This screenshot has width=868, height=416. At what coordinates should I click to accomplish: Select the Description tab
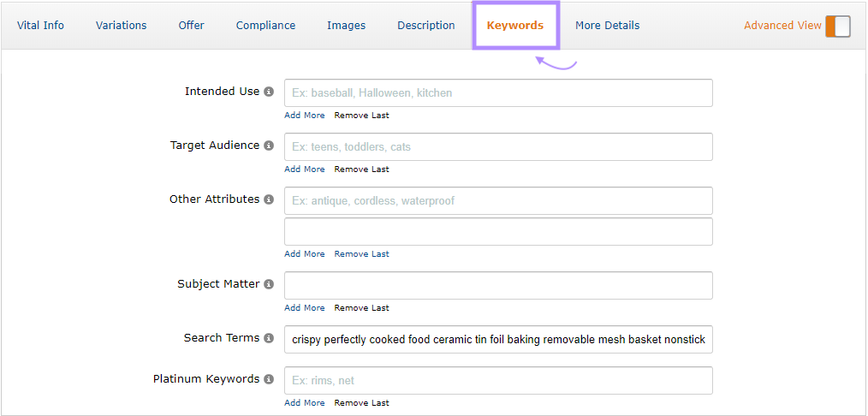(x=425, y=26)
